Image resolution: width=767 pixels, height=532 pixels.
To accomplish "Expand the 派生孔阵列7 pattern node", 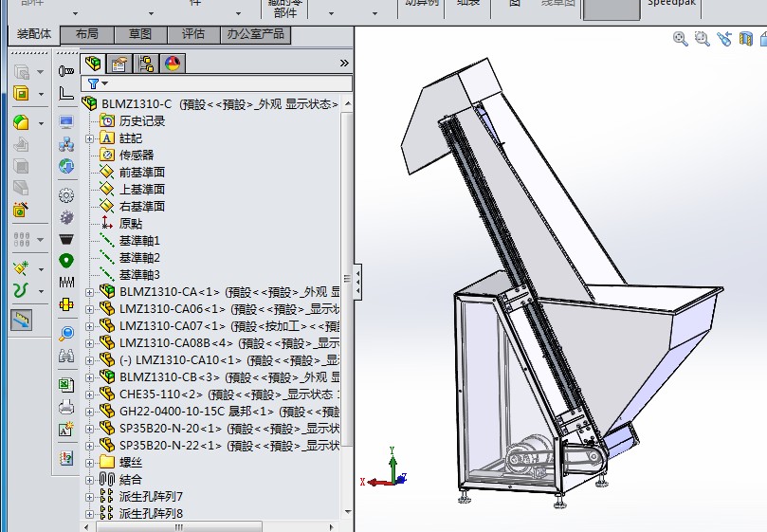I will point(89,497).
